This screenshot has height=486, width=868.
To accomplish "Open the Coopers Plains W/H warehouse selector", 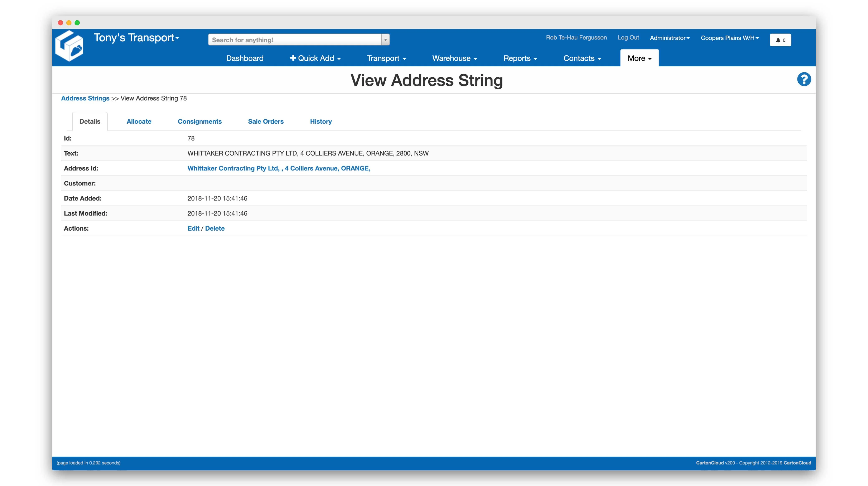I will (x=730, y=38).
